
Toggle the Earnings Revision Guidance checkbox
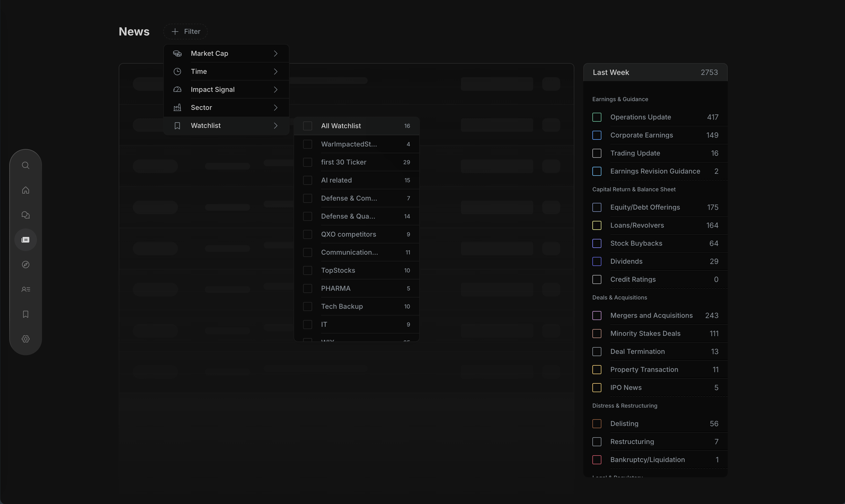[x=597, y=171]
